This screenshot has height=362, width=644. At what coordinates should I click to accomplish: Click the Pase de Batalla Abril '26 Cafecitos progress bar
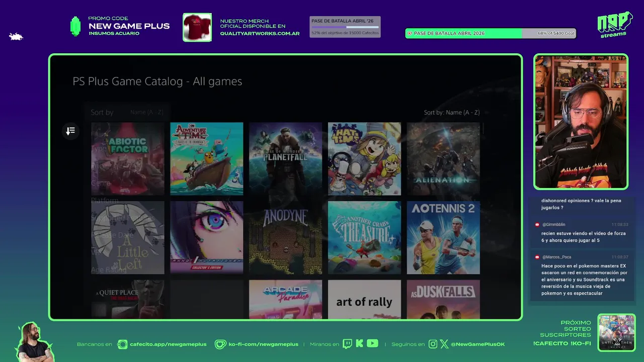[x=345, y=27]
